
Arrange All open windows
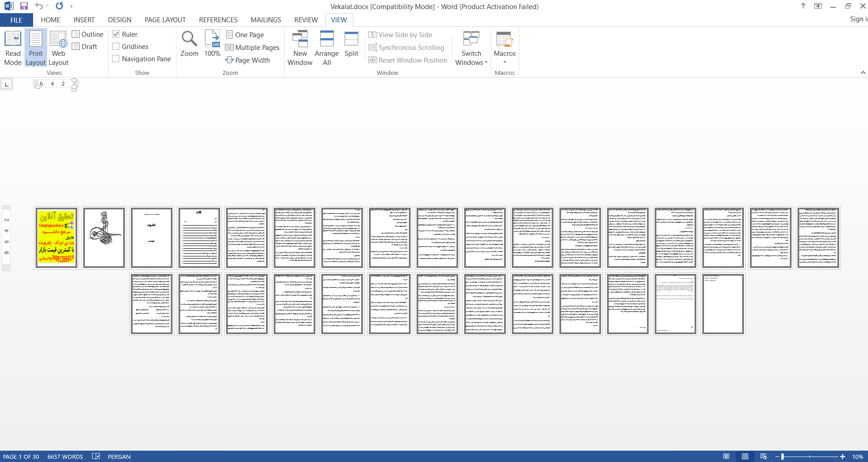coord(327,48)
